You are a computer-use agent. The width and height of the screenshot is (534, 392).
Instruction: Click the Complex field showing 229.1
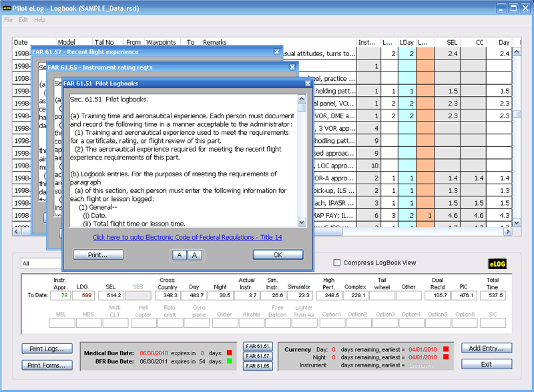pyautogui.click(x=356, y=295)
